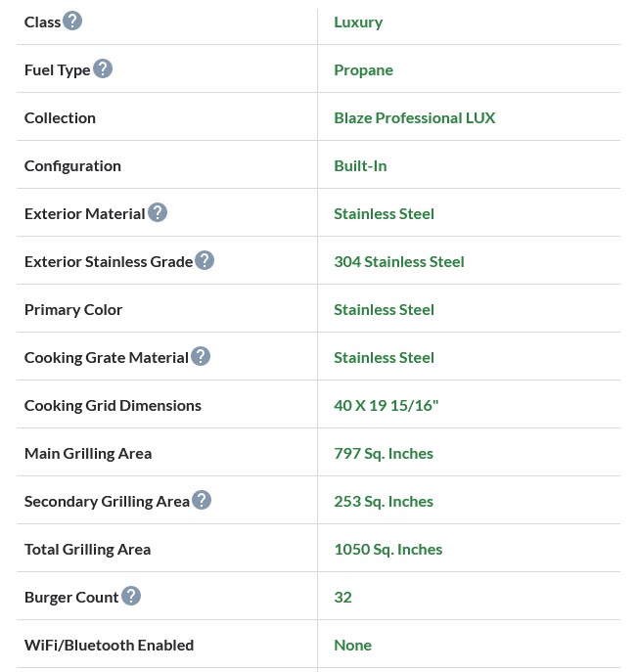
Task: Open Fuel Type help tooltip icon
Action: pos(103,68)
